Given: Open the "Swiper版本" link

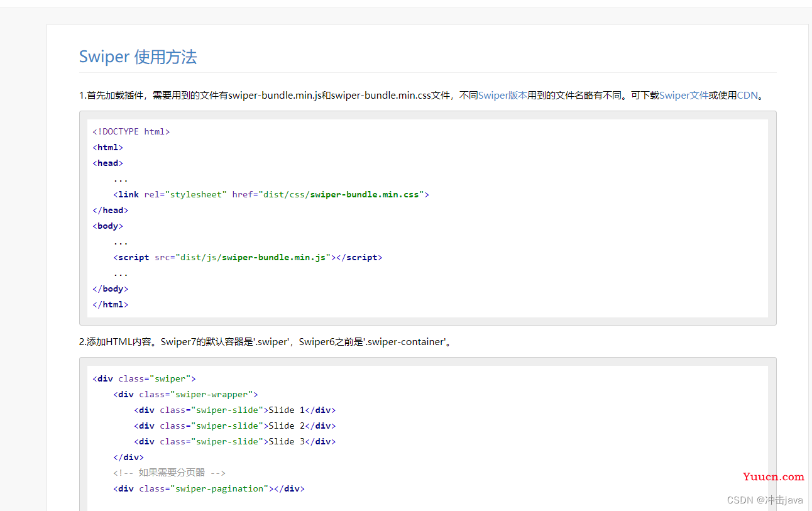Looking at the screenshot, I should (x=503, y=96).
